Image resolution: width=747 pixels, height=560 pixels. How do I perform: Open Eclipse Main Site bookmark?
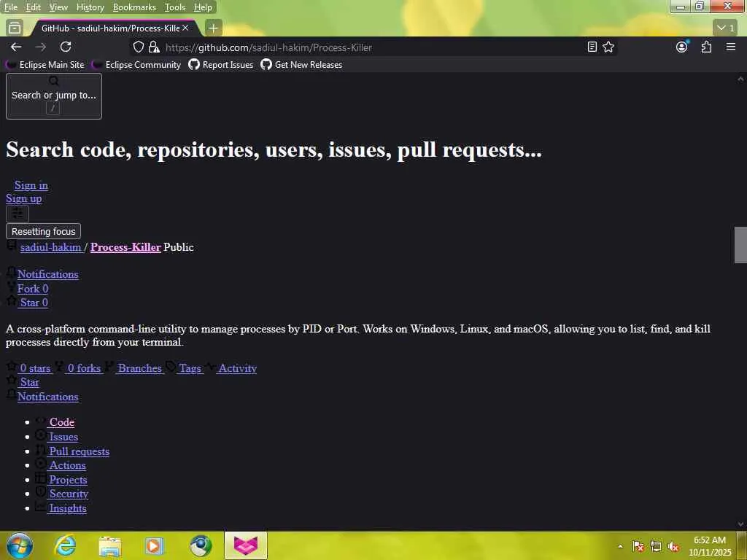tap(46, 65)
